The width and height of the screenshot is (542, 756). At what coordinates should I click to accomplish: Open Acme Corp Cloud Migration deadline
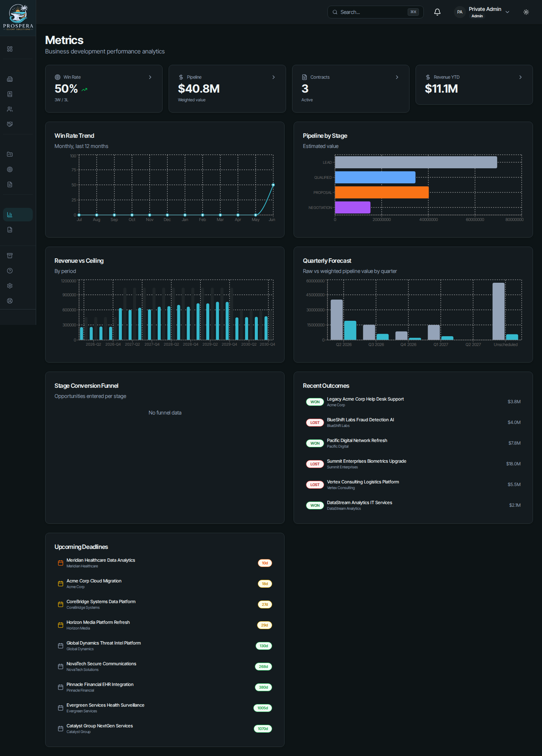click(165, 584)
